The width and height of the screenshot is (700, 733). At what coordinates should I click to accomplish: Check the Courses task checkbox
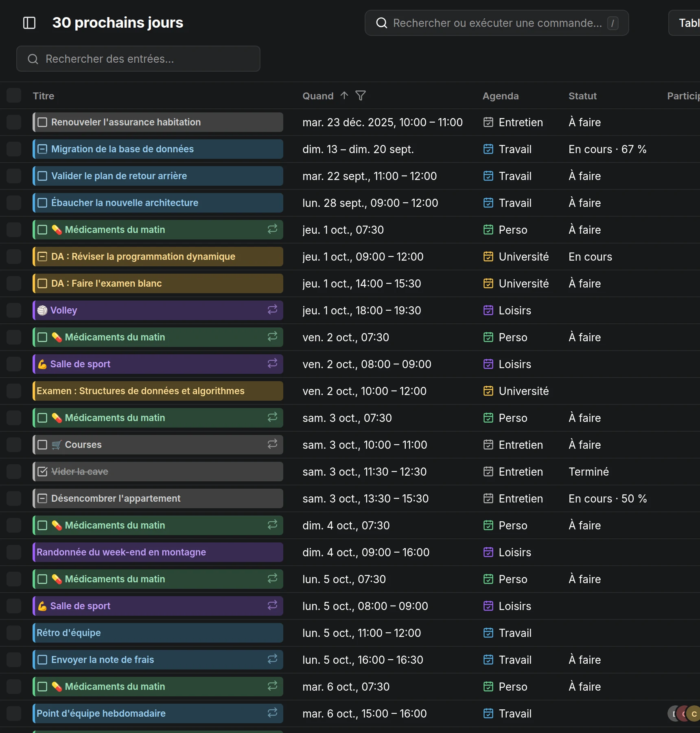42,445
